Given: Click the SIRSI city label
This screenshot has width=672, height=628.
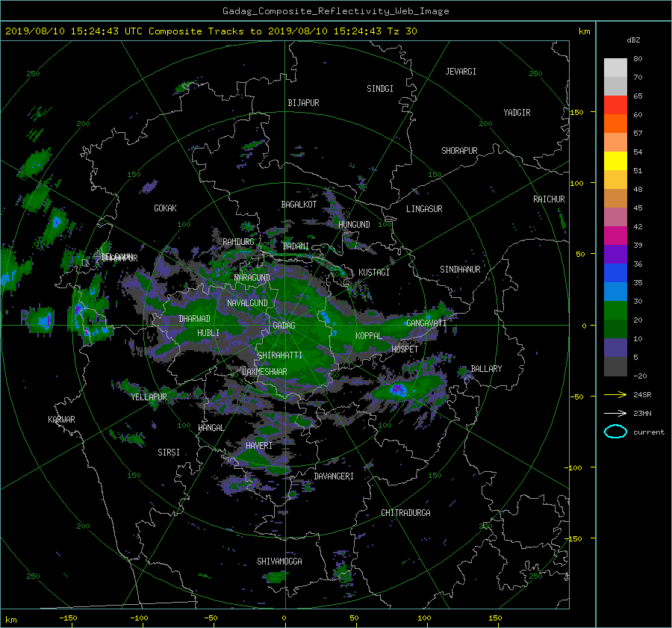Looking at the screenshot, I should [169, 453].
